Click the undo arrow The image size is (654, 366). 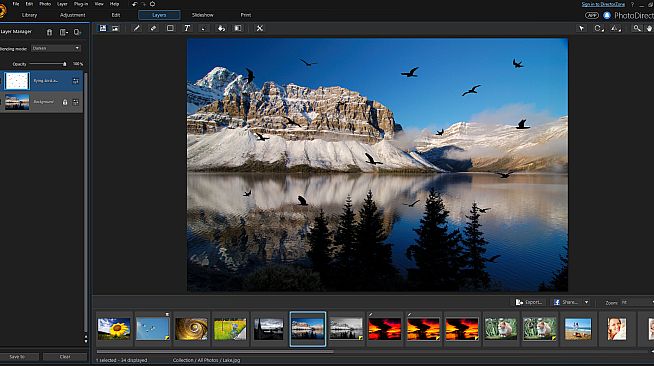pos(135,4)
